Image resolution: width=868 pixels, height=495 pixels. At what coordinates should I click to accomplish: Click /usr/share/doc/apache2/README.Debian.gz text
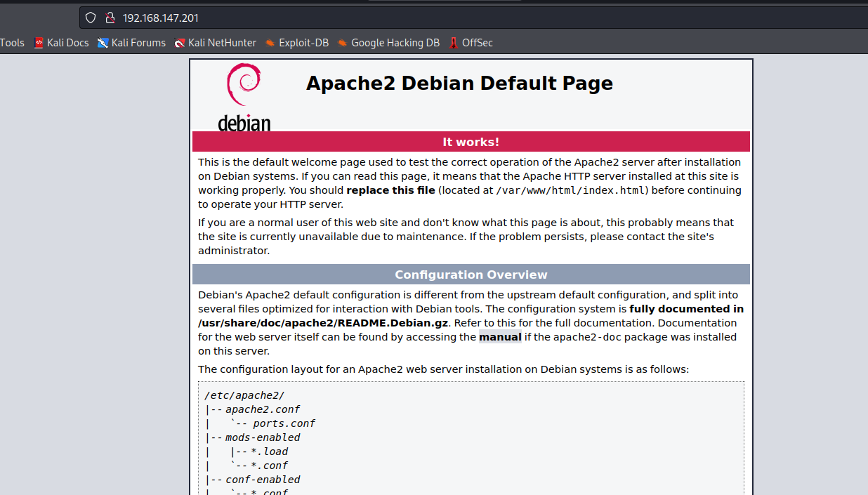click(x=324, y=323)
